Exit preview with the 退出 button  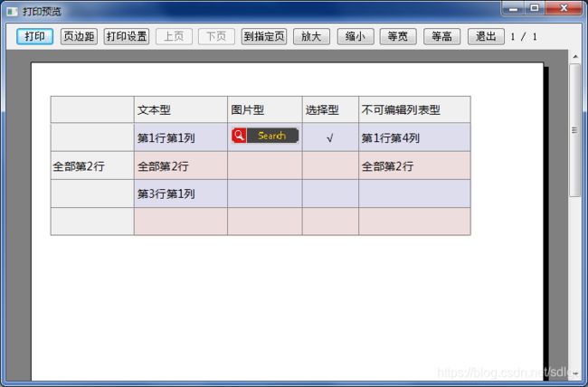click(x=486, y=36)
